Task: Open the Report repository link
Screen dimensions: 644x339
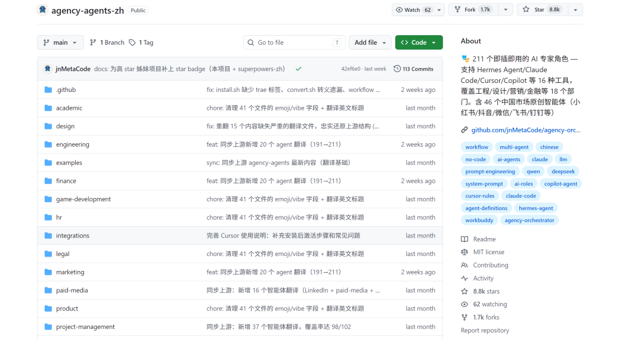Action: pyautogui.click(x=485, y=331)
